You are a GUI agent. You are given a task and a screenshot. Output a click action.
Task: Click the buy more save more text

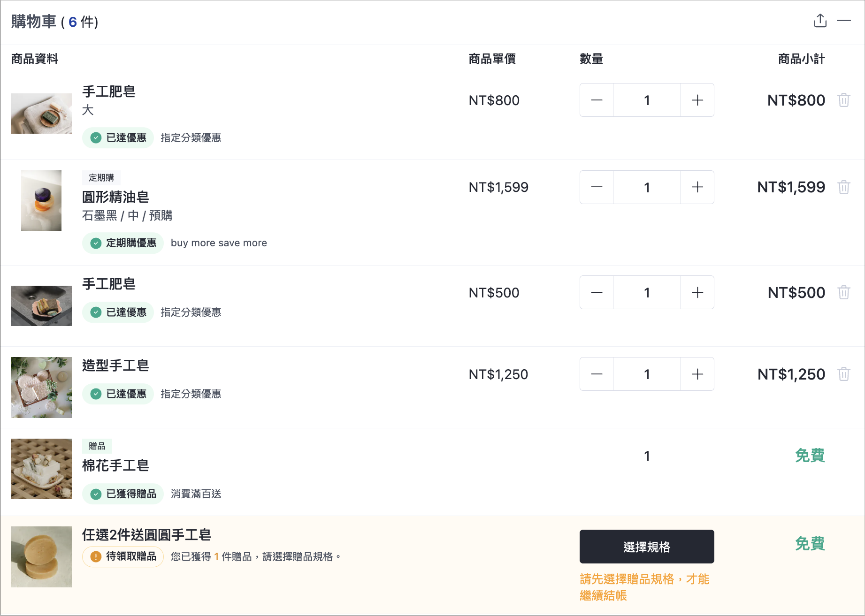click(219, 243)
